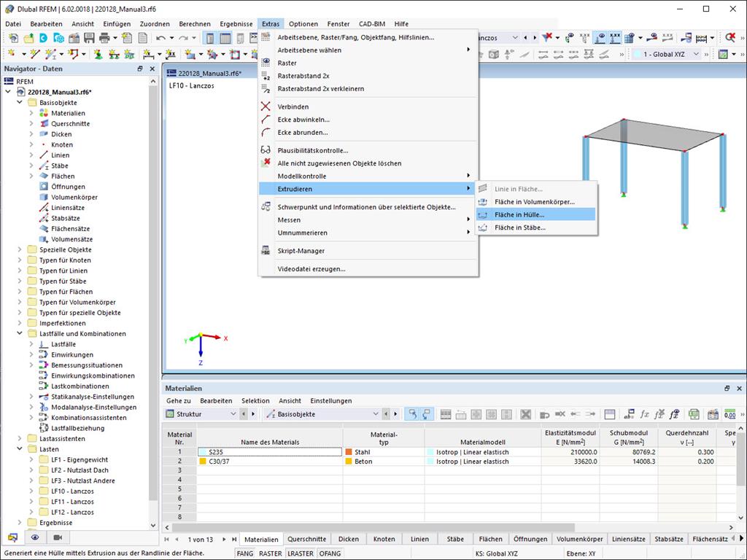Screen dimensions: 747x560
Task: Click the Undo arrow icon
Action: pos(160,38)
